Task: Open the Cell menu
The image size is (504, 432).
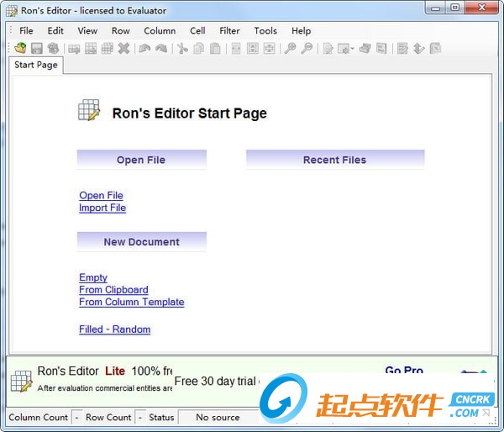Action: click(x=197, y=31)
